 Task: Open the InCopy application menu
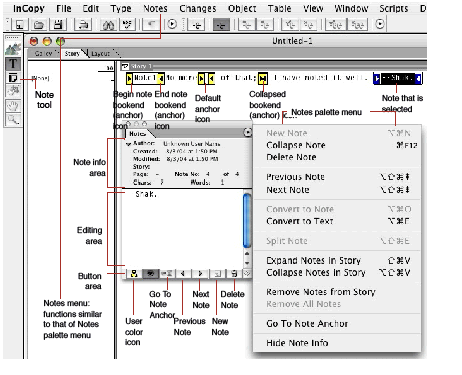click(x=29, y=8)
